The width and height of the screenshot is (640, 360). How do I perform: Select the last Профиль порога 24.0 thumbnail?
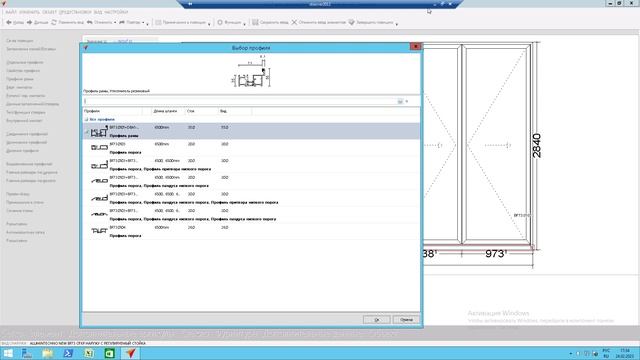tap(99, 231)
